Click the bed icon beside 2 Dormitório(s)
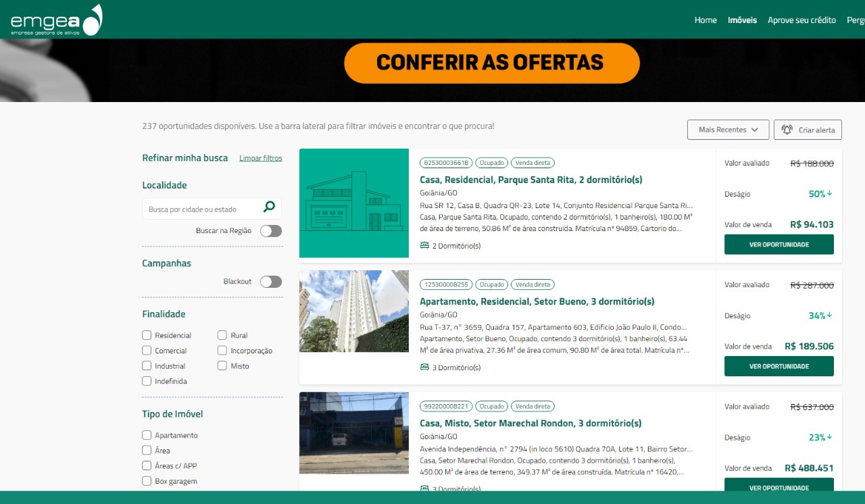Viewport: 865px width, 504px height. (424, 246)
